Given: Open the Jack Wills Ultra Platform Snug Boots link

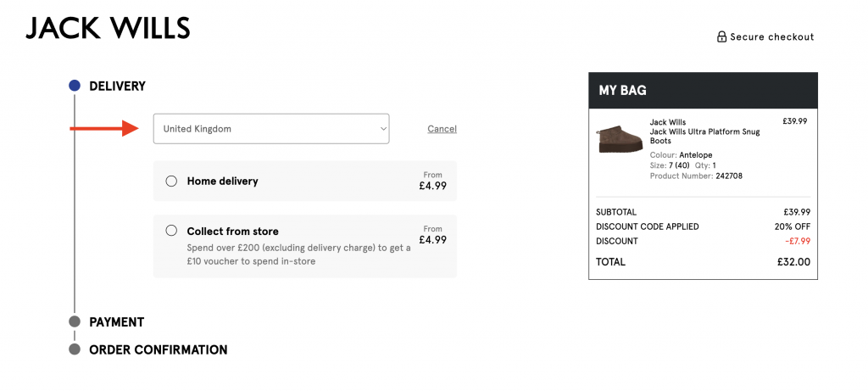Looking at the screenshot, I should (704, 137).
